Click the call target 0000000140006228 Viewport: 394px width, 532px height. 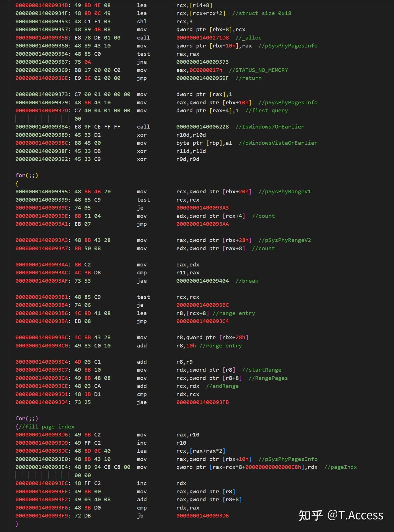tap(202, 127)
